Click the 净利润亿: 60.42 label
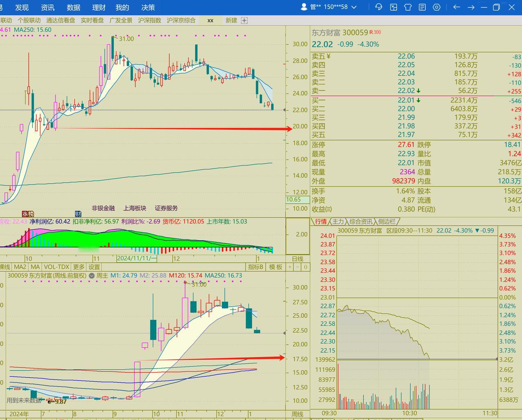Screen dimensions: 522x420 (50, 221)
